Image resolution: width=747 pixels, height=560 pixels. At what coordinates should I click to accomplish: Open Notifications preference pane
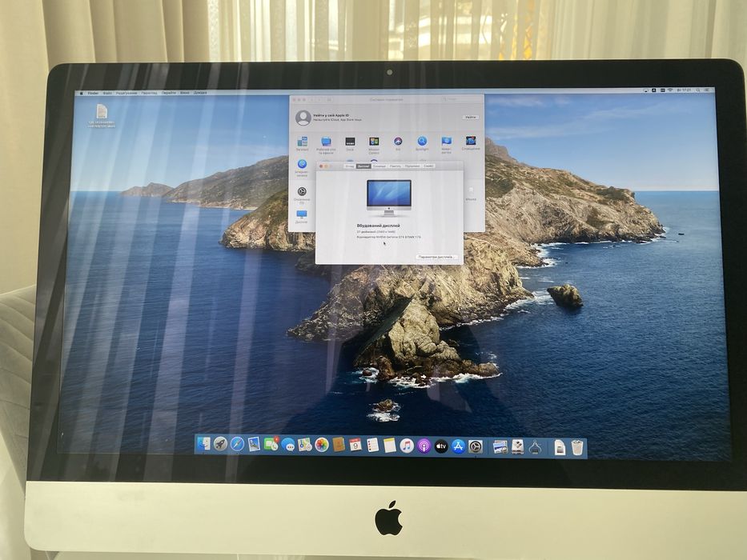coord(471,142)
